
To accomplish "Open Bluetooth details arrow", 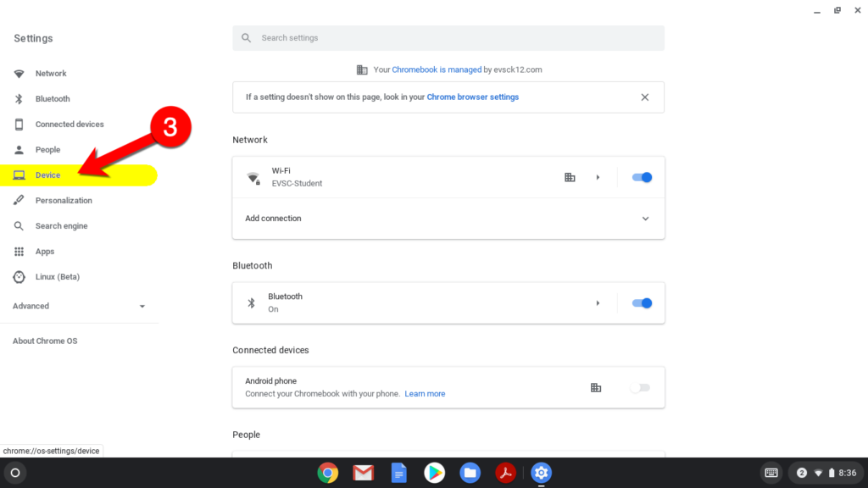I will click(598, 303).
